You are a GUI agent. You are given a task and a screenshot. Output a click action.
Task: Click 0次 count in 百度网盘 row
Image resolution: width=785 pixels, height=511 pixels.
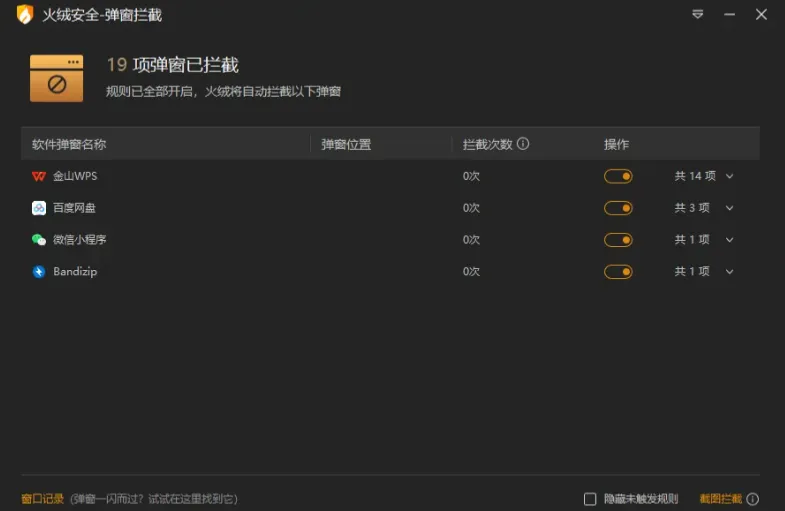pyautogui.click(x=471, y=208)
